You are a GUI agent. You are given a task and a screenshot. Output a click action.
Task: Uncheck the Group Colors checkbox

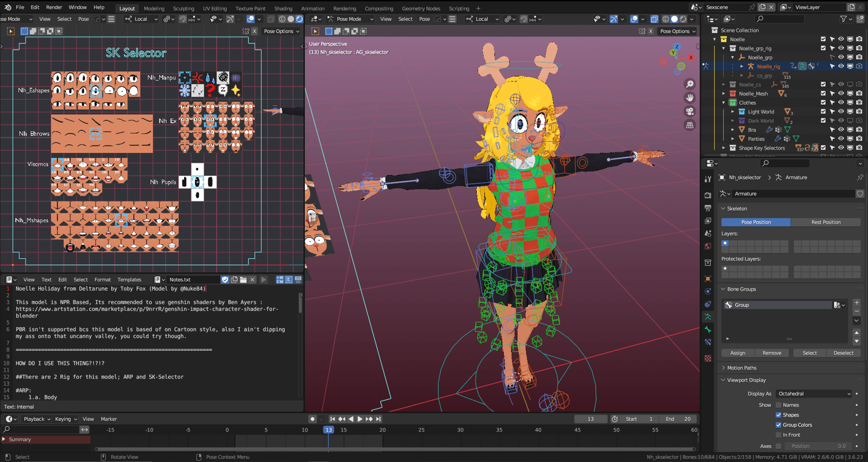click(x=778, y=425)
